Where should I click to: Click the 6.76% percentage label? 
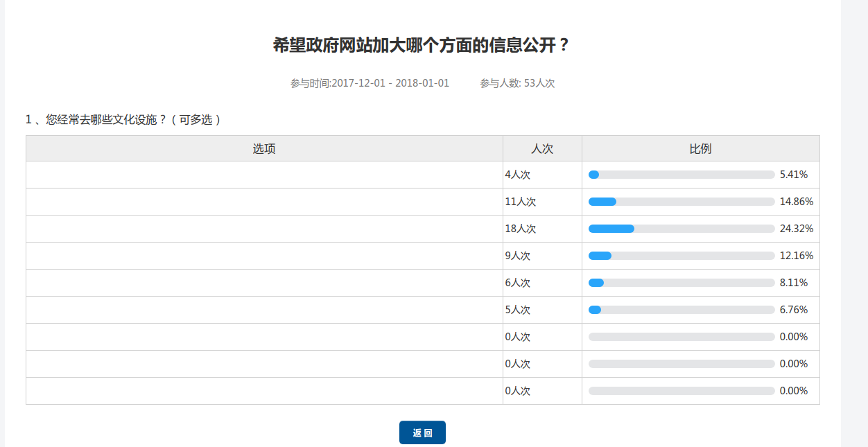pyautogui.click(x=794, y=310)
